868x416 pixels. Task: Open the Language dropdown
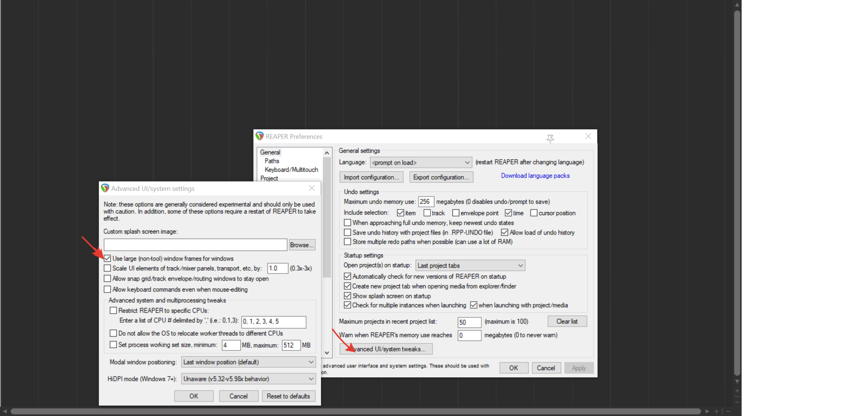(x=421, y=163)
